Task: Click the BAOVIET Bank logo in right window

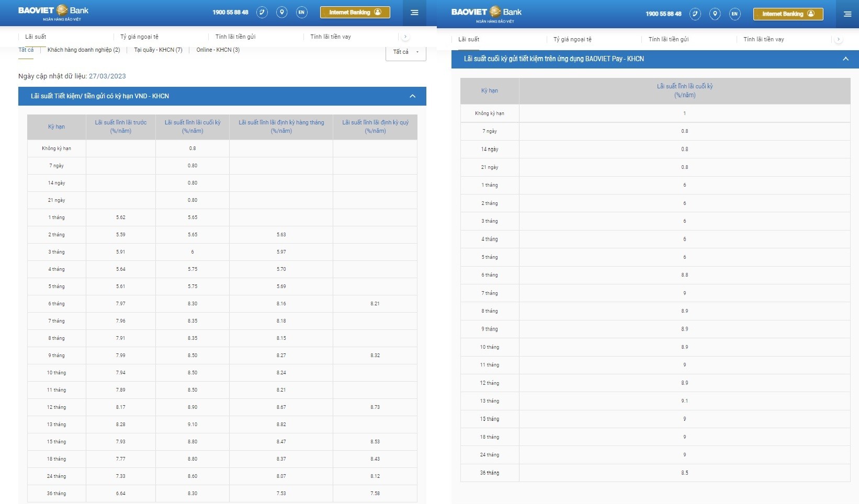Action: coord(487,15)
